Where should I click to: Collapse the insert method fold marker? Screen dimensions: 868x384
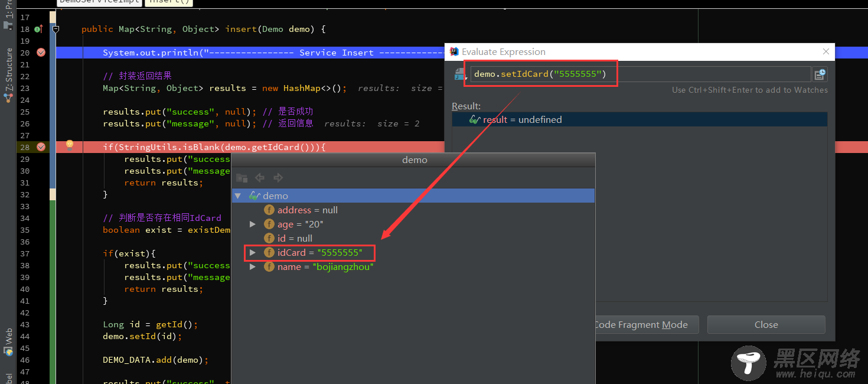[x=56, y=29]
